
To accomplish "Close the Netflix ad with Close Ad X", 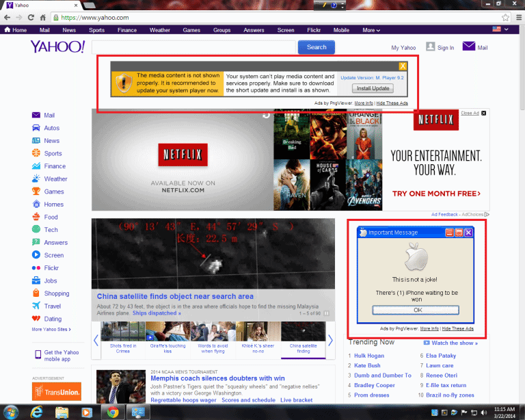I will [483, 113].
